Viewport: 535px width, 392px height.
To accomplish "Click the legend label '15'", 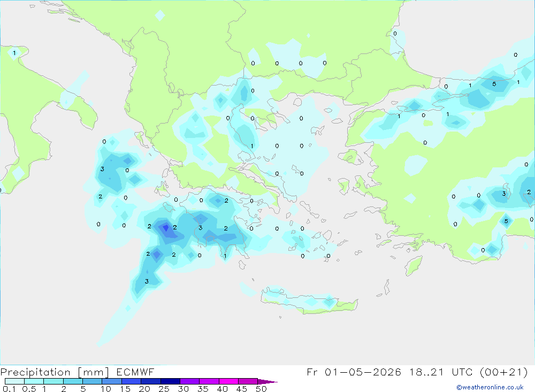I will click(125, 389).
